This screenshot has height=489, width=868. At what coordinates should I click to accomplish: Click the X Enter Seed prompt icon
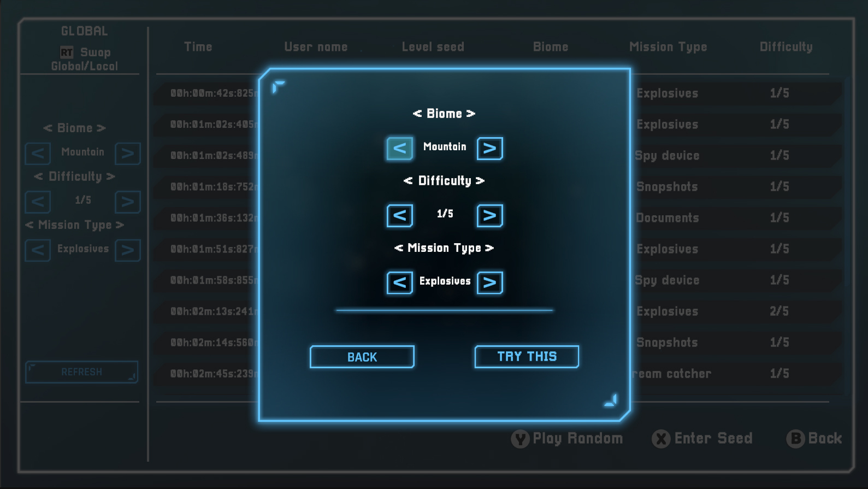pos(661,439)
